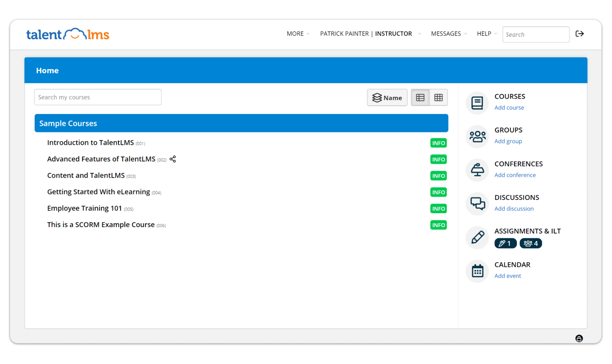Click the Add group link
Screen dimensions: 612x364
point(508,141)
